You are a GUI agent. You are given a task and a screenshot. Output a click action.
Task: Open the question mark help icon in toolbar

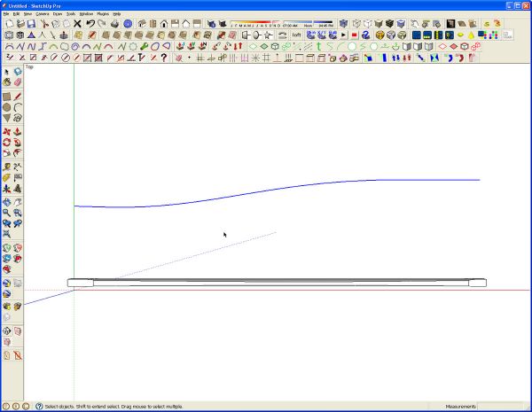164,58
